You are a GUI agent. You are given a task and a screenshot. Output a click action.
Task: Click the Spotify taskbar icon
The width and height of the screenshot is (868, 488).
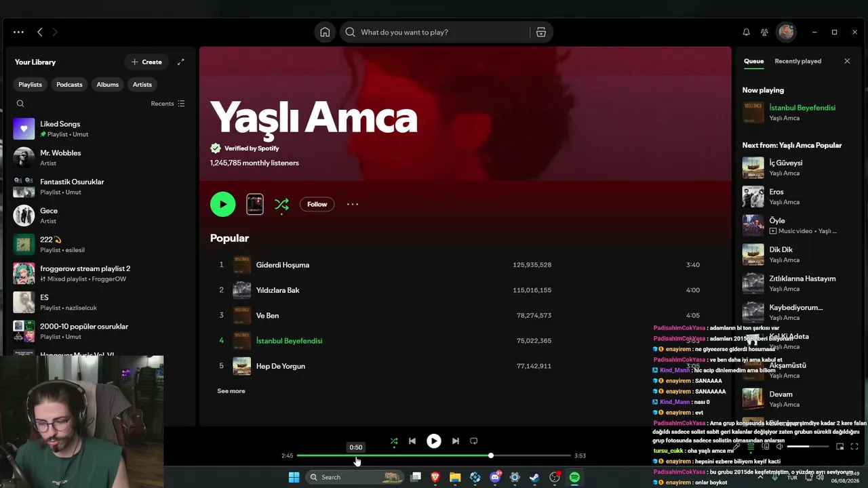(574, 477)
